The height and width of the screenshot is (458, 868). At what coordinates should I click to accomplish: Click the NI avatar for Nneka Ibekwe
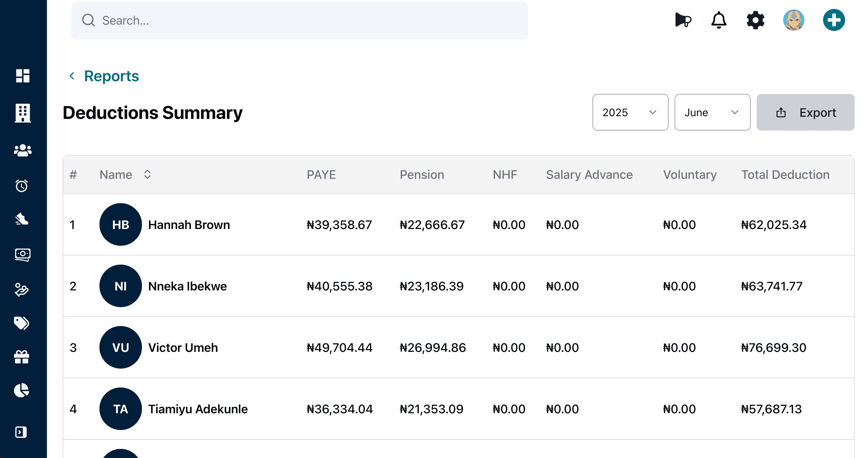121,286
